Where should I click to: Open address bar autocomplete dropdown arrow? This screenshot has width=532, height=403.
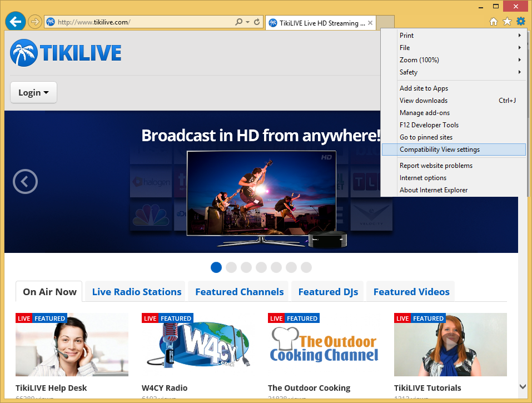(248, 22)
